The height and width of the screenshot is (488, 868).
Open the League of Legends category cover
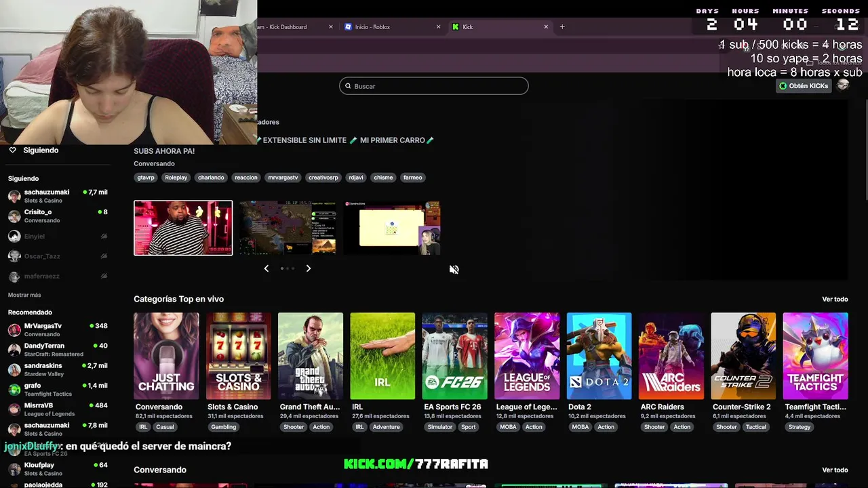[x=527, y=356]
